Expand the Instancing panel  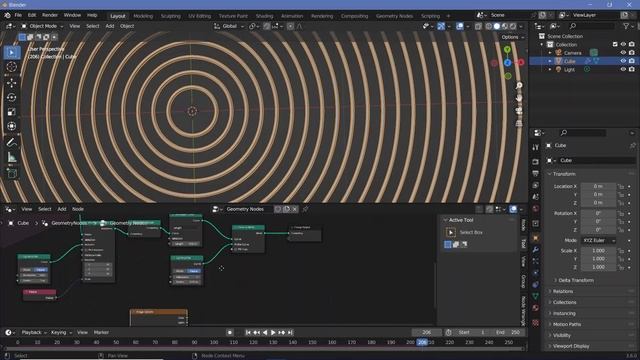coord(564,313)
